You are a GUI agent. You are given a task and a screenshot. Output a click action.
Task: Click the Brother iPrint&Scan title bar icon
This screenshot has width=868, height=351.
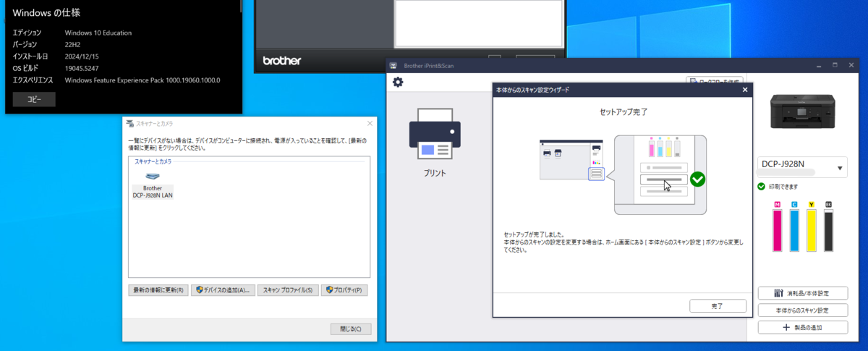point(393,66)
